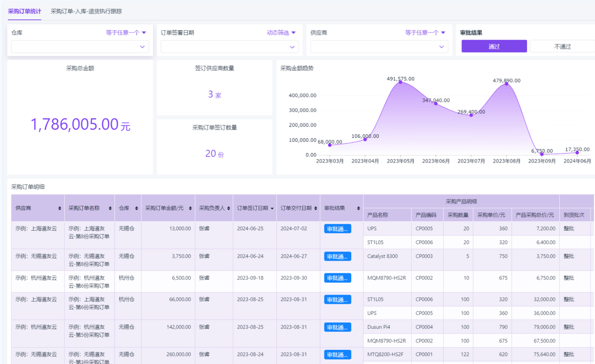Open 采购订单-入库-退货执行跟踪 tab
Image resolution: width=595 pixels, height=364 pixels.
coord(86,11)
